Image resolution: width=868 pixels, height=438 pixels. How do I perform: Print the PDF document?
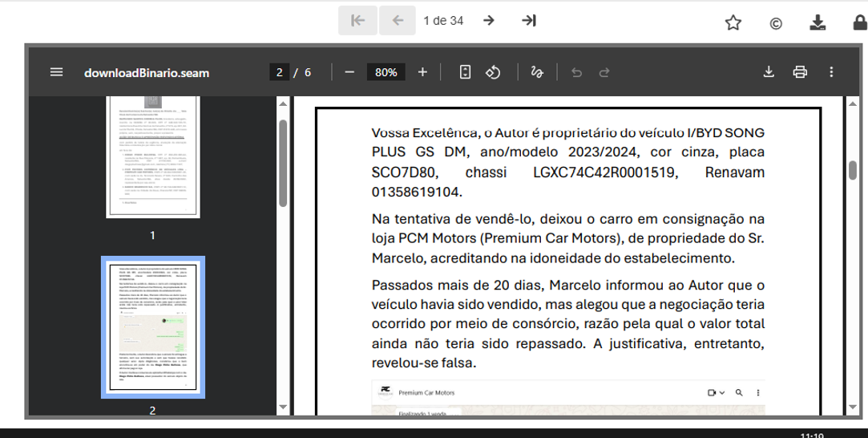tap(800, 72)
